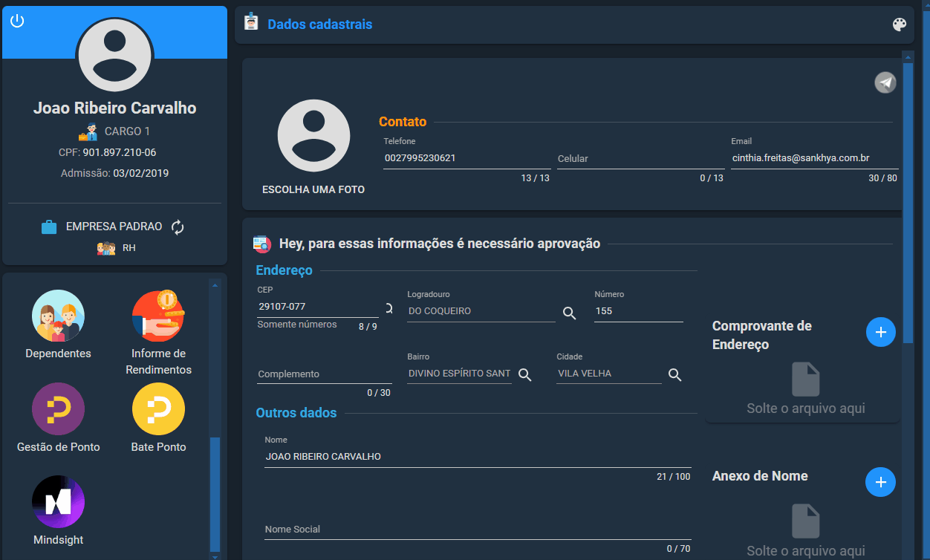
Task: Click modules panel scroll-up arrow
Action: tap(215, 284)
